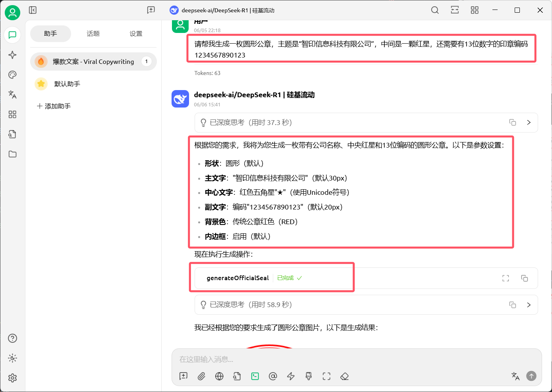This screenshot has width=552, height=392.
Task: Clear messages with the eraser icon
Action: [x=344, y=376]
